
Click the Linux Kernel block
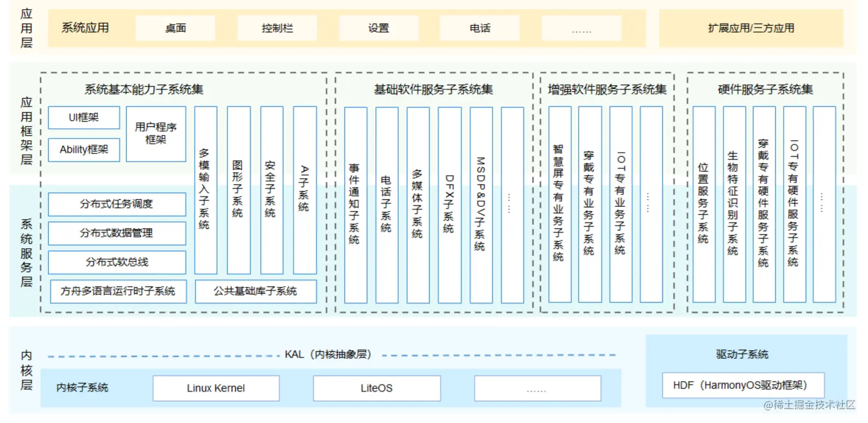coord(215,388)
